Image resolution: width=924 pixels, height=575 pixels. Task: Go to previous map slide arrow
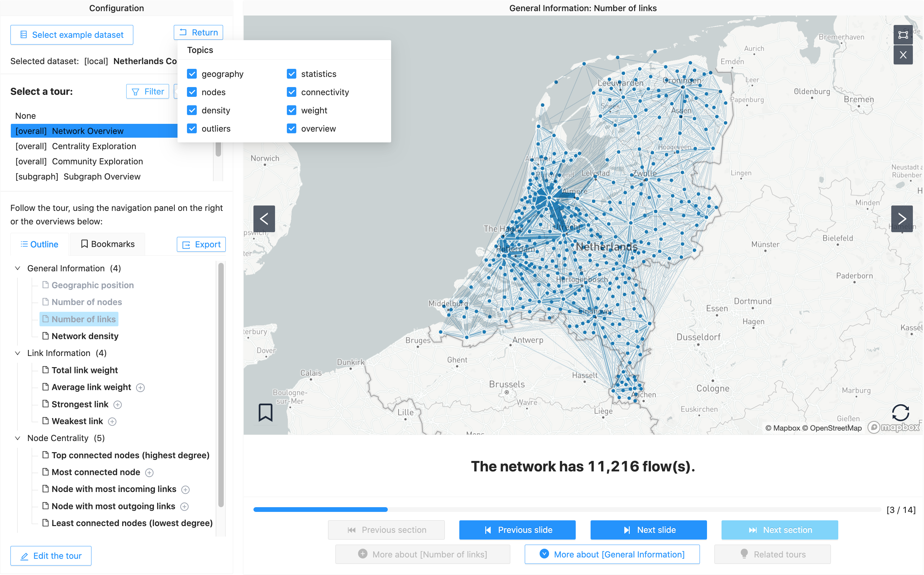(264, 219)
